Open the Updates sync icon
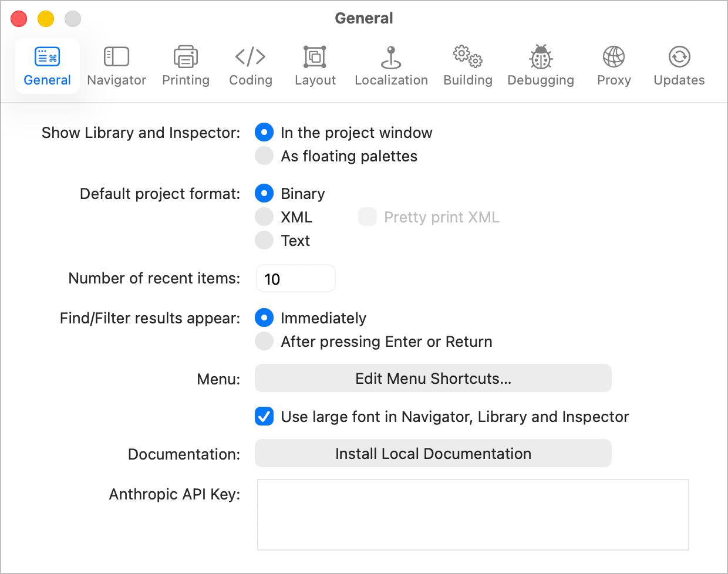 point(679,57)
